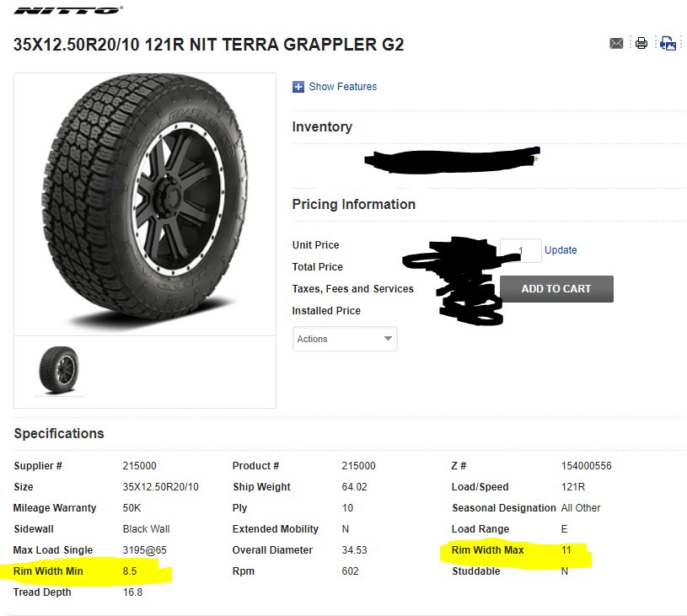The image size is (687, 616).
Task: Click the email envelope icon
Action: (616, 43)
